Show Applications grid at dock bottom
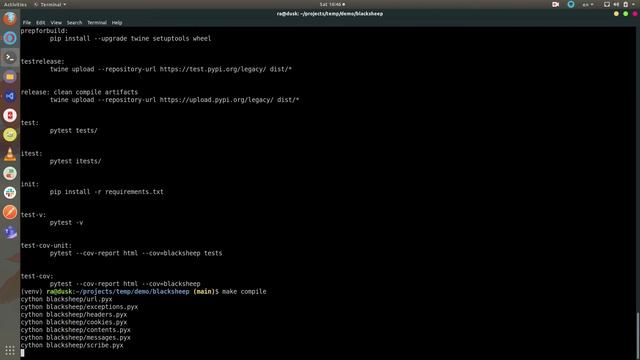This screenshot has width=640, height=360. pos(10,351)
